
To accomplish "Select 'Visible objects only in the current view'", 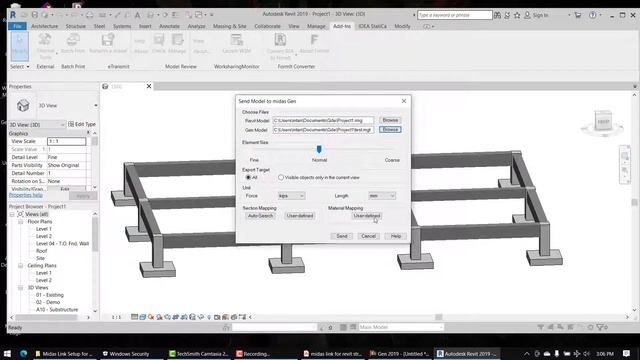I will coord(281,178).
